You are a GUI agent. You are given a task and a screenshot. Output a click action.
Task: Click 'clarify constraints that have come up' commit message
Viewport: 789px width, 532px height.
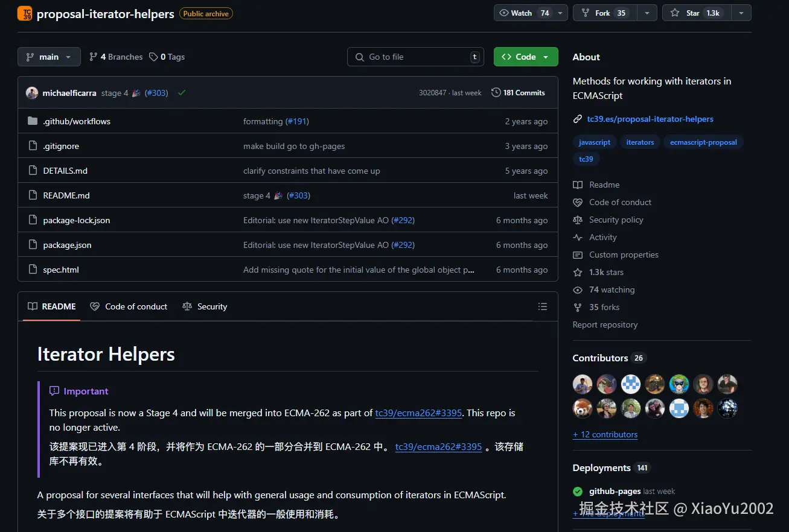coord(311,171)
